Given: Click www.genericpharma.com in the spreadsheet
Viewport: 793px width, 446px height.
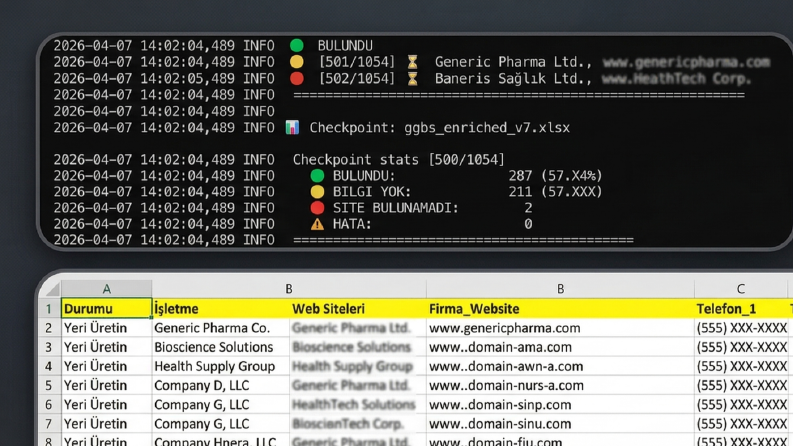Looking at the screenshot, I should point(560,328).
